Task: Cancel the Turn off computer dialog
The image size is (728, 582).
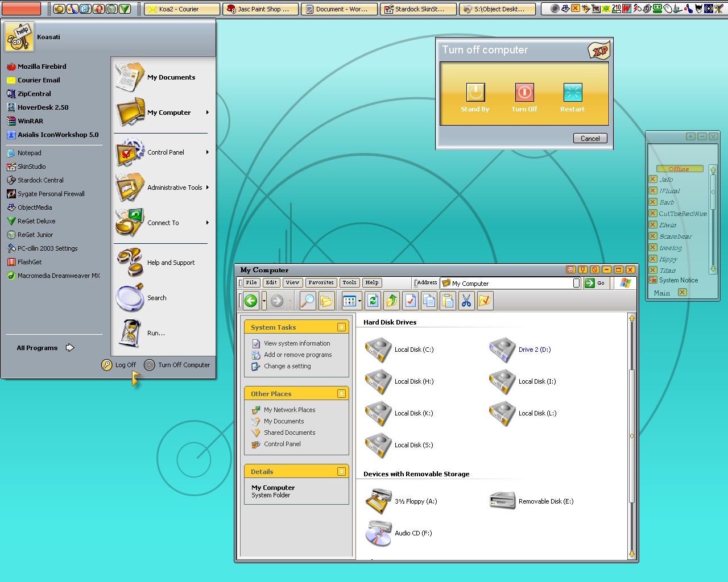Action: coord(590,138)
